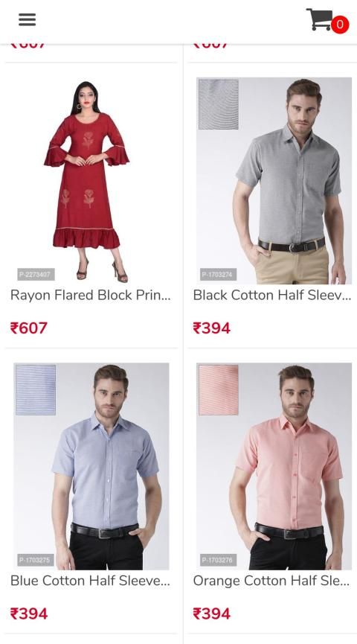Open the blue half sleeve shirt image
Viewport: 357px width, 644px height.
point(91,466)
